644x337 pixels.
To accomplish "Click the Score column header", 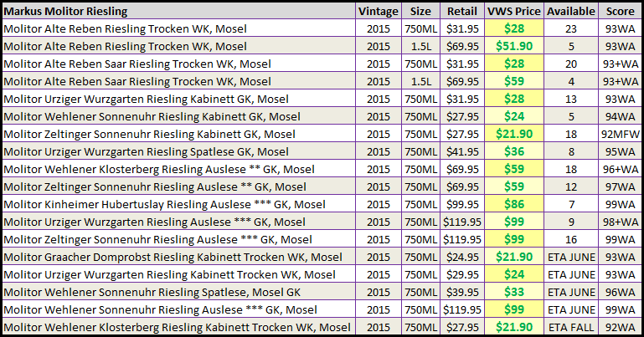I will click(x=621, y=11).
